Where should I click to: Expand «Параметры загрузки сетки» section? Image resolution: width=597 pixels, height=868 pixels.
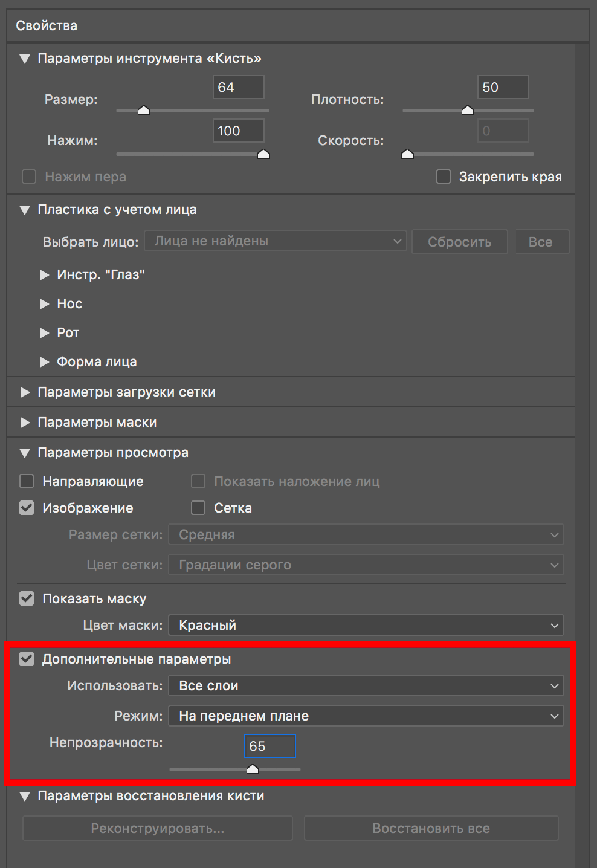click(25, 392)
